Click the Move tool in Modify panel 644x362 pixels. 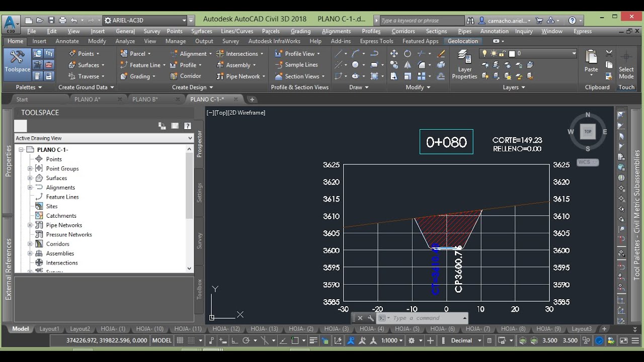pyautogui.click(x=394, y=53)
